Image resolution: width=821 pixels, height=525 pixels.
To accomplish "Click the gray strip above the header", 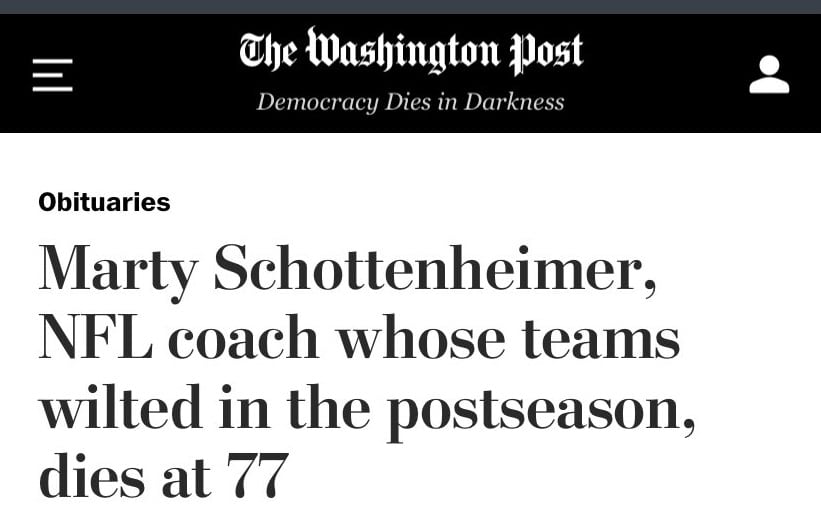I will pos(410,7).
